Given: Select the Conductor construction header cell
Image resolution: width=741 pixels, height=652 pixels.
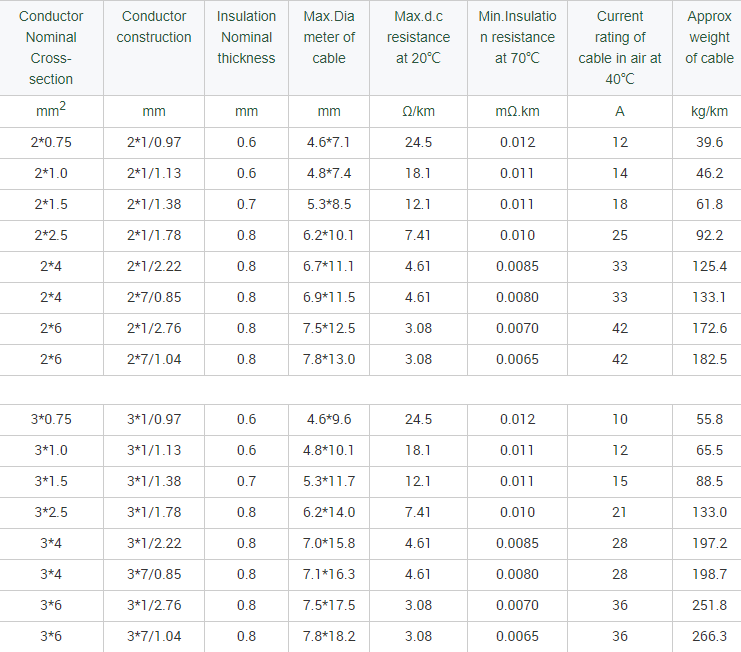Looking at the screenshot, I should [x=154, y=27].
